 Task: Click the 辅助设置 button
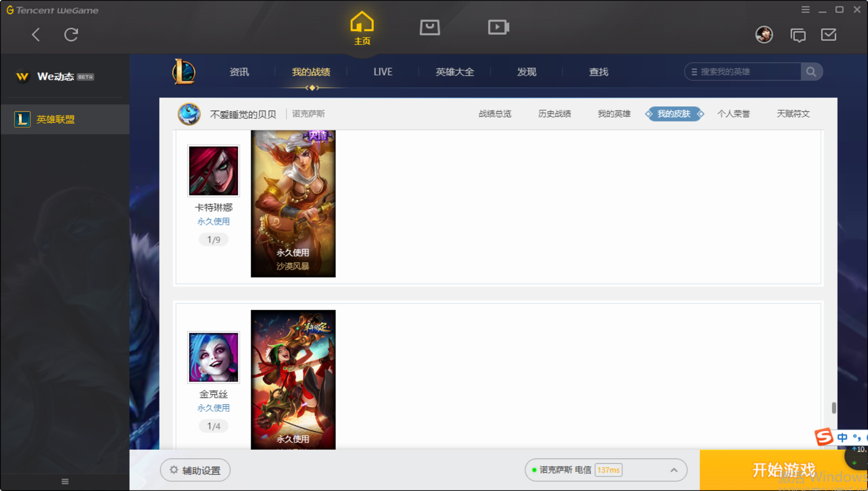195,470
